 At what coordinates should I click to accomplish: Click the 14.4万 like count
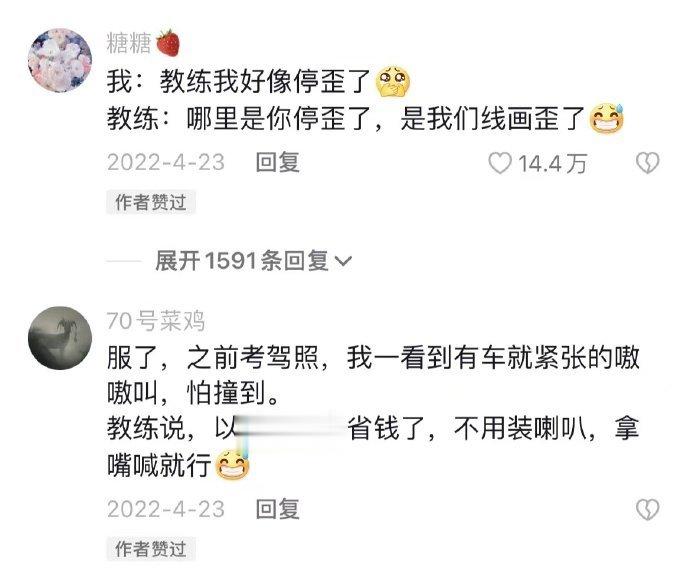pyautogui.click(x=552, y=163)
